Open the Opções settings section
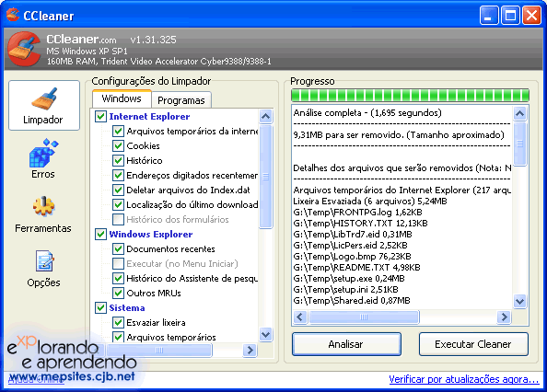This screenshot has width=547, height=392. (43, 269)
